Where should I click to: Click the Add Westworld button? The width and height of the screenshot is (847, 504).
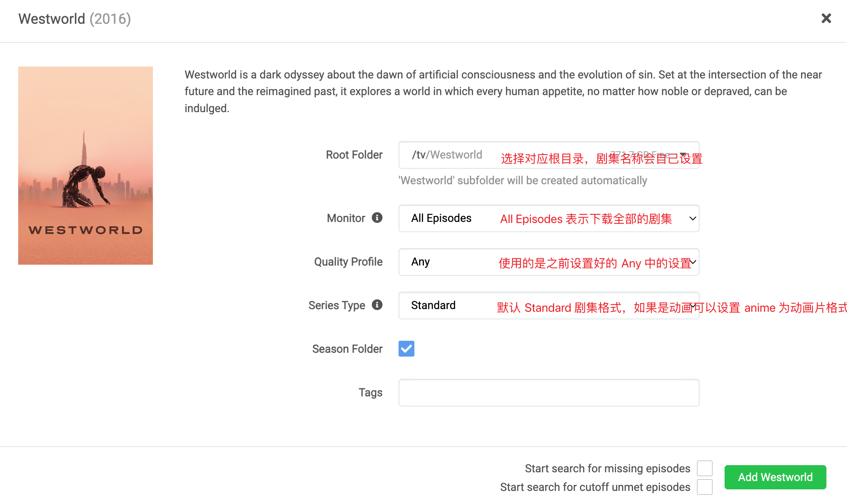coord(775,477)
